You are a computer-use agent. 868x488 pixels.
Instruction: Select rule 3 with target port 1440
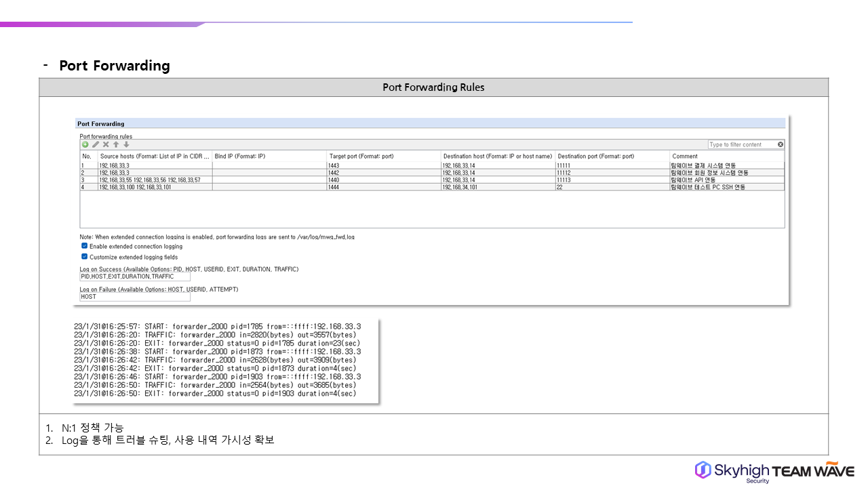382,180
